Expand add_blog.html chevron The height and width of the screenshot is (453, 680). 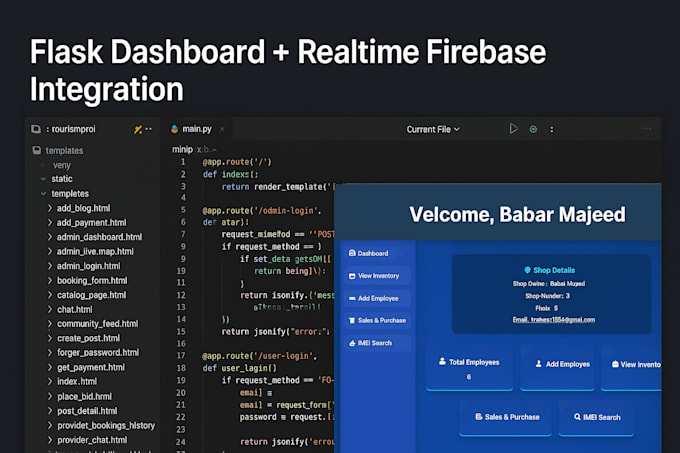click(x=49, y=208)
